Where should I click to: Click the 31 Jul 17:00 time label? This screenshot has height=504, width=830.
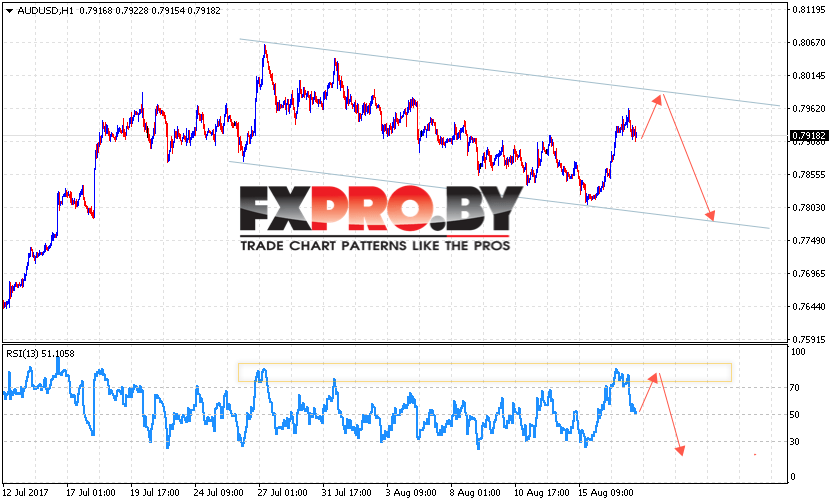[x=346, y=493]
